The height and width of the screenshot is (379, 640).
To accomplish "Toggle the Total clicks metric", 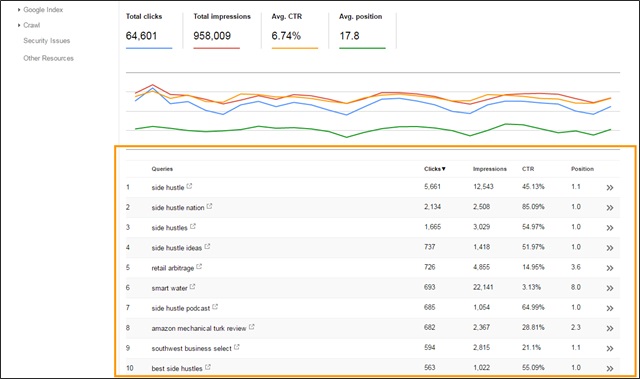I will point(149,31).
